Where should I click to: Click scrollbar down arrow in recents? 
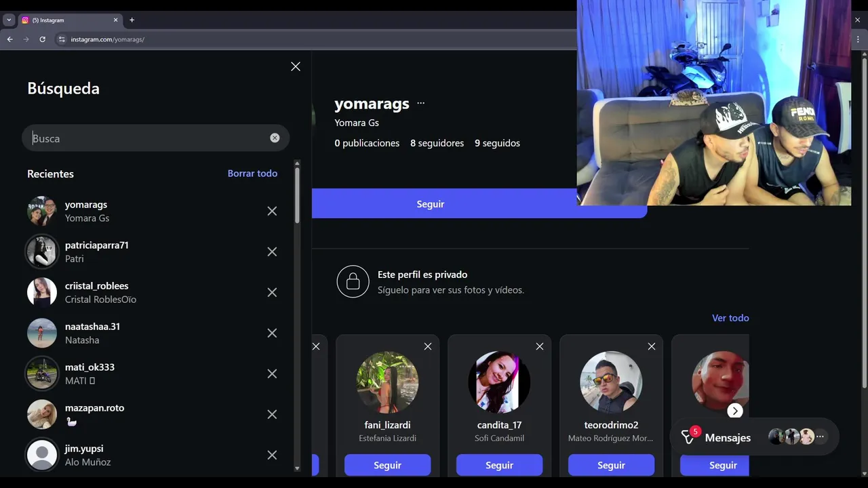297,468
